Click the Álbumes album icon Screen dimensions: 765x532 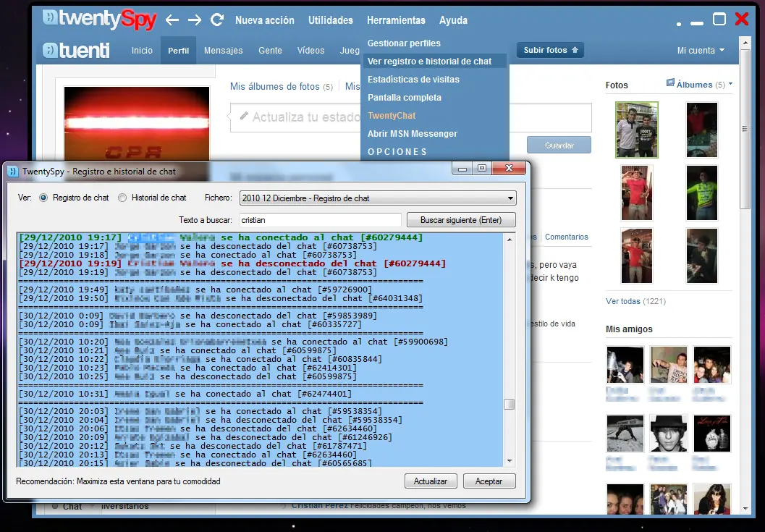(x=670, y=83)
